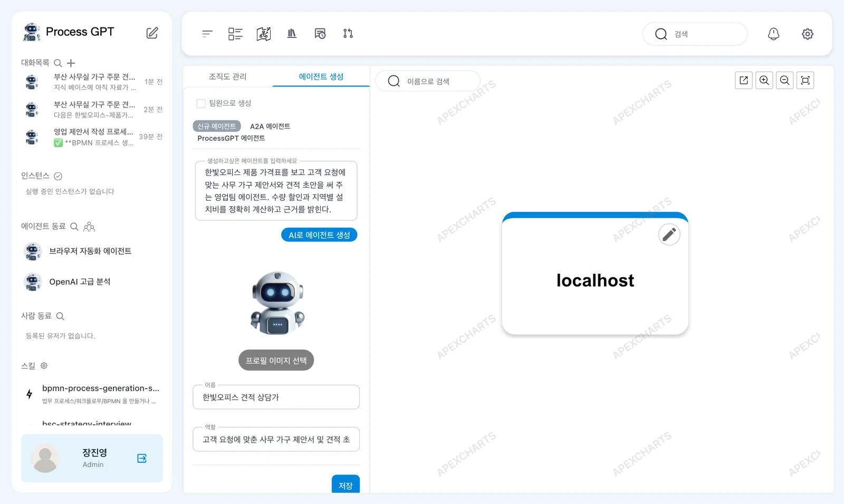
Task: Open the strategy map icon in toolbar
Action: coord(264,34)
